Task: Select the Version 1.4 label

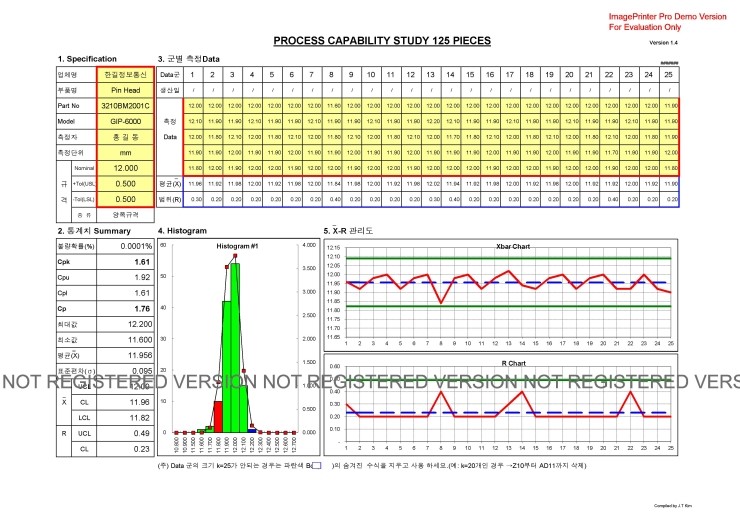Action: tap(663, 43)
